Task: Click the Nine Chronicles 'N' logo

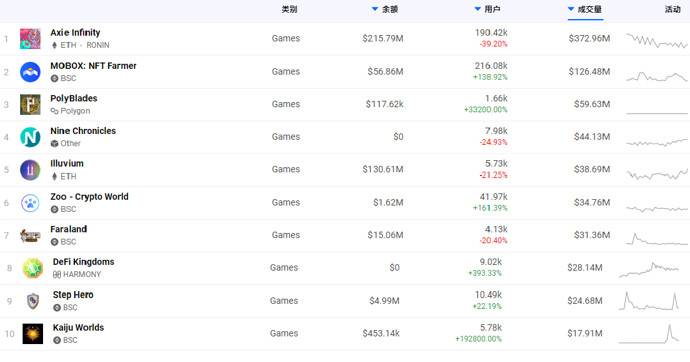Action: 30,137
